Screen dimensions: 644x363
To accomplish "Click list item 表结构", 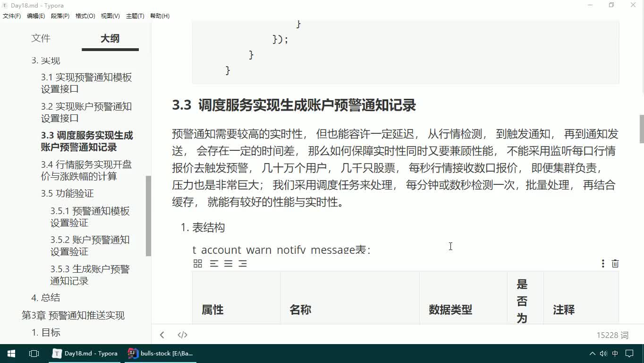I will (x=208, y=228).
